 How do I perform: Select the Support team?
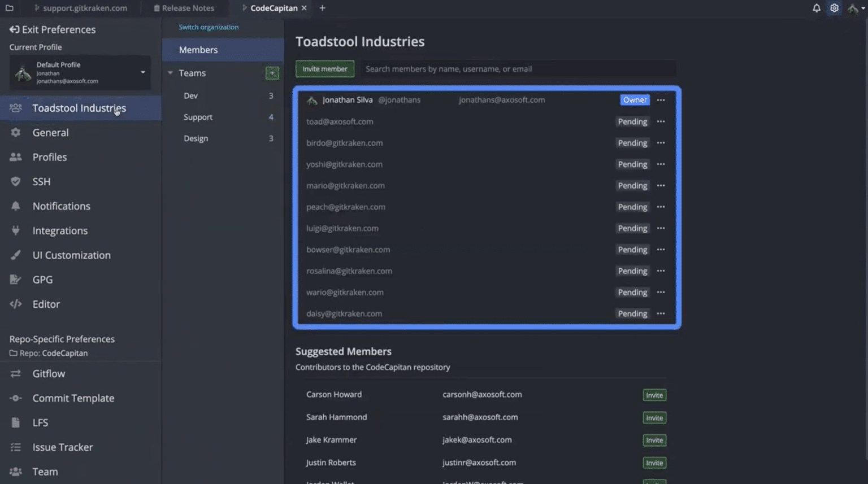pyautogui.click(x=198, y=117)
